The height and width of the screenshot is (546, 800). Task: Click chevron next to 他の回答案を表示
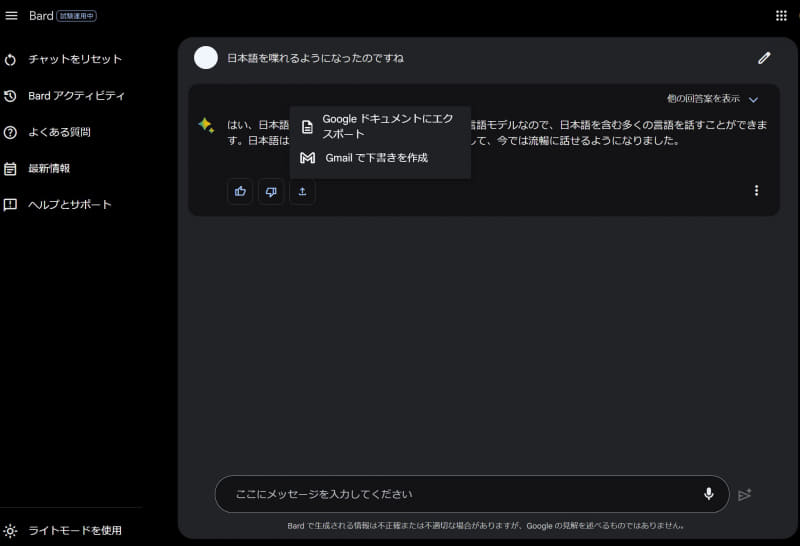tap(753, 100)
